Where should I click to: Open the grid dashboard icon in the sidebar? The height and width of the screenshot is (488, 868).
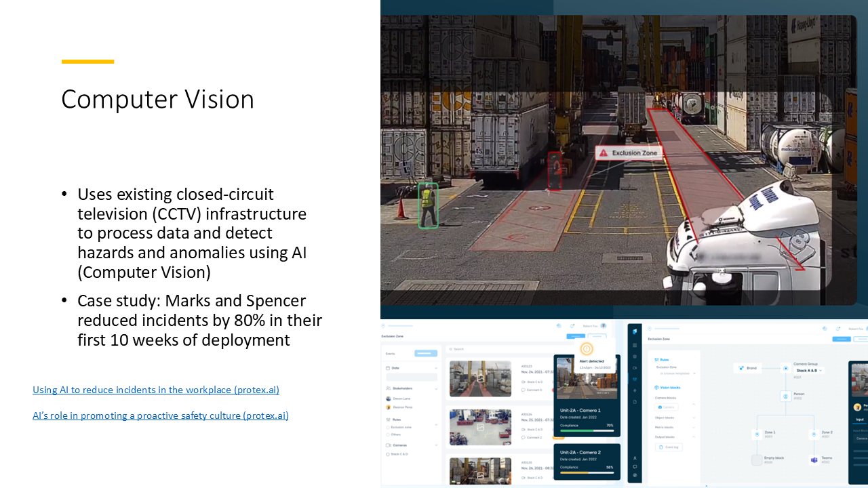635,345
